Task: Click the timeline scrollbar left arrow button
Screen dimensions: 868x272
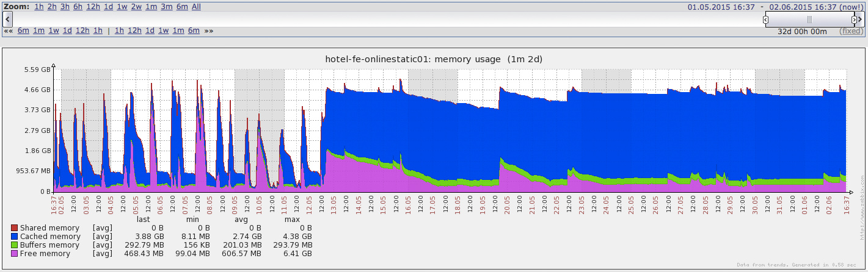Action: click(x=8, y=20)
